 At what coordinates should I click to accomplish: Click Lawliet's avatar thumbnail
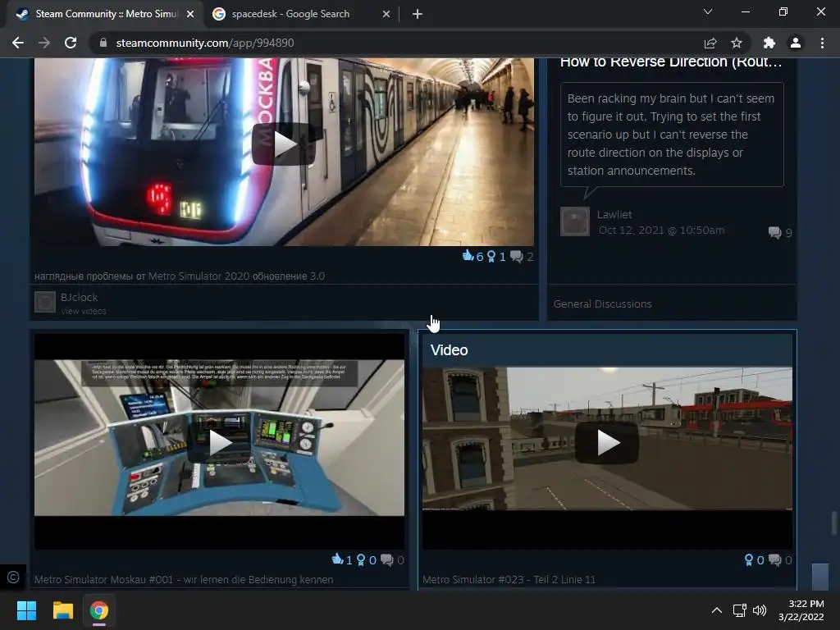coord(575,221)
